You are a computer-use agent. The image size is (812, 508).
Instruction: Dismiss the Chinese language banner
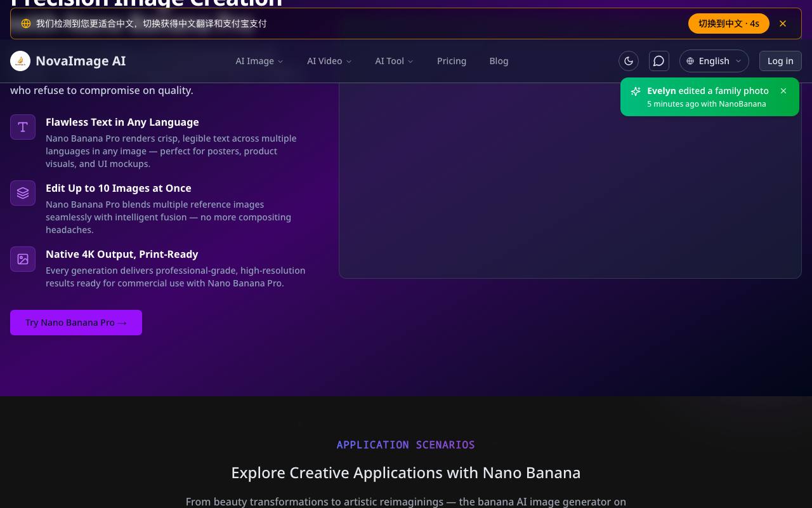tap(783, 23)
